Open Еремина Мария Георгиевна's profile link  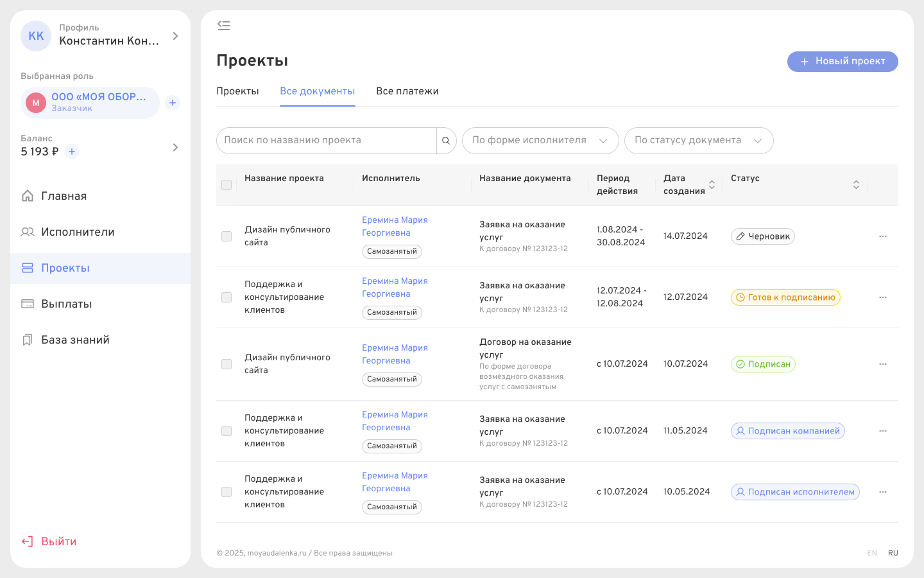tap(394, 226)
